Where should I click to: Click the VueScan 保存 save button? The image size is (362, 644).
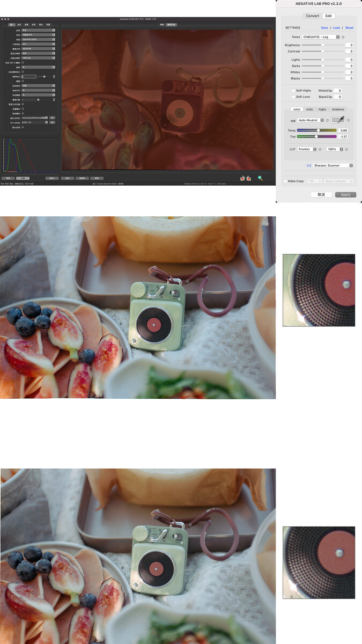pyautogui.click(x=97, y=178)
